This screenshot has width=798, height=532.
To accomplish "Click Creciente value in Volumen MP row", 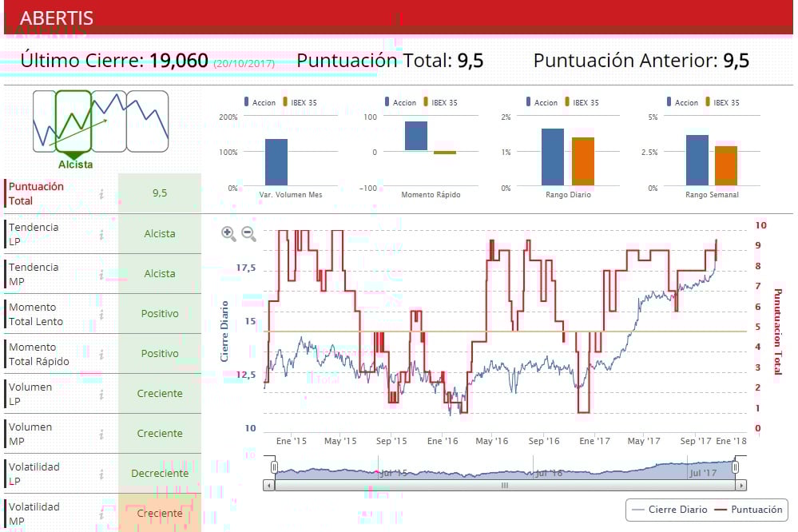I will click(160, 434).
